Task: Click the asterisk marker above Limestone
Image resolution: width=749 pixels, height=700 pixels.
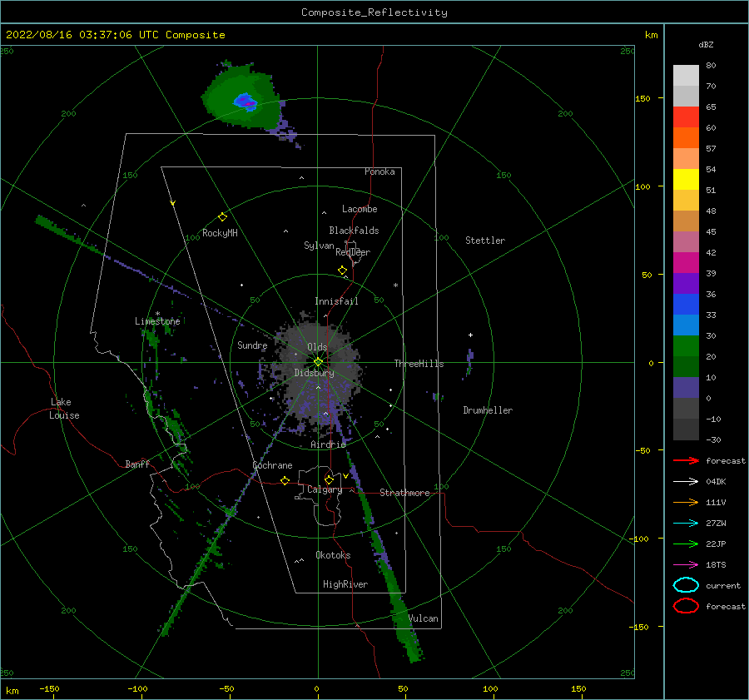Action: click(x=157, y=314)
